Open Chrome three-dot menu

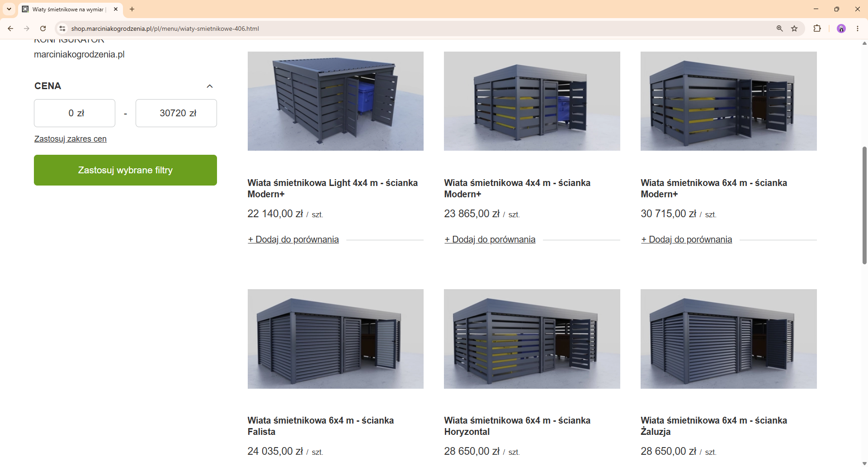(858, 29)
